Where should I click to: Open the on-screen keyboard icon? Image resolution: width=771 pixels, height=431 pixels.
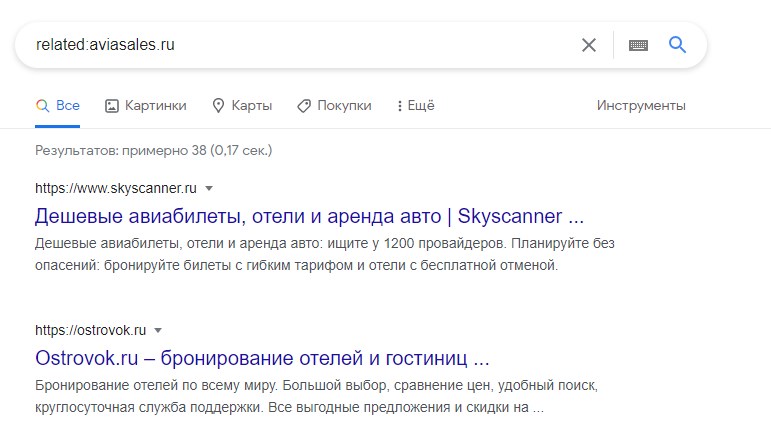tap(638, 45)
